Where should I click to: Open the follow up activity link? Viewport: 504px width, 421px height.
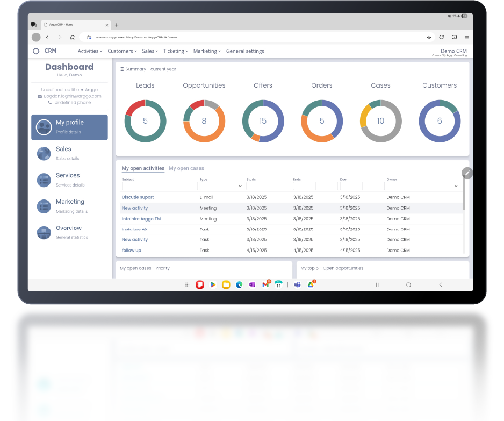pyautogui.click(x=132, y=250)
